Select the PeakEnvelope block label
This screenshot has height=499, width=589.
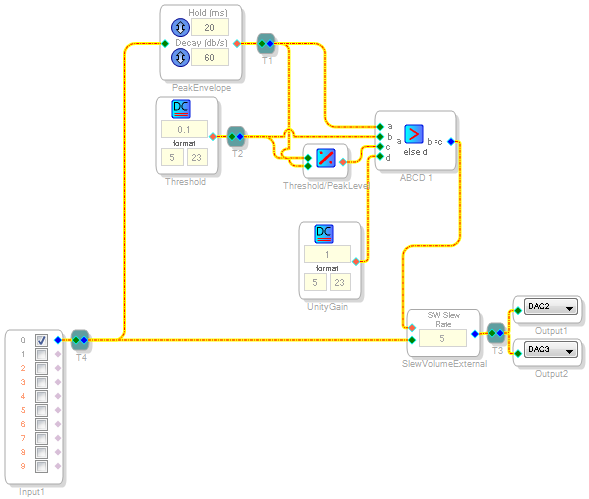click(x=201, y=88)
